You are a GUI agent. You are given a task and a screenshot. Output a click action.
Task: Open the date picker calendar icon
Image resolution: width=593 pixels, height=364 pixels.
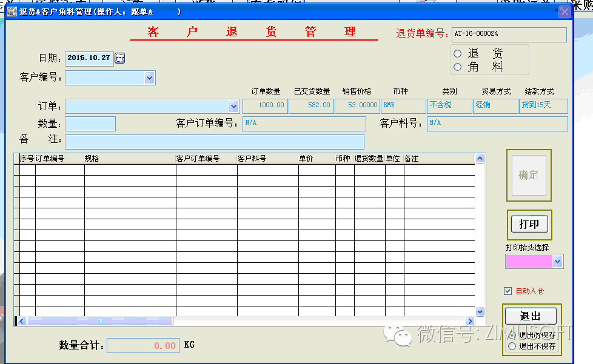pos(119,58)
